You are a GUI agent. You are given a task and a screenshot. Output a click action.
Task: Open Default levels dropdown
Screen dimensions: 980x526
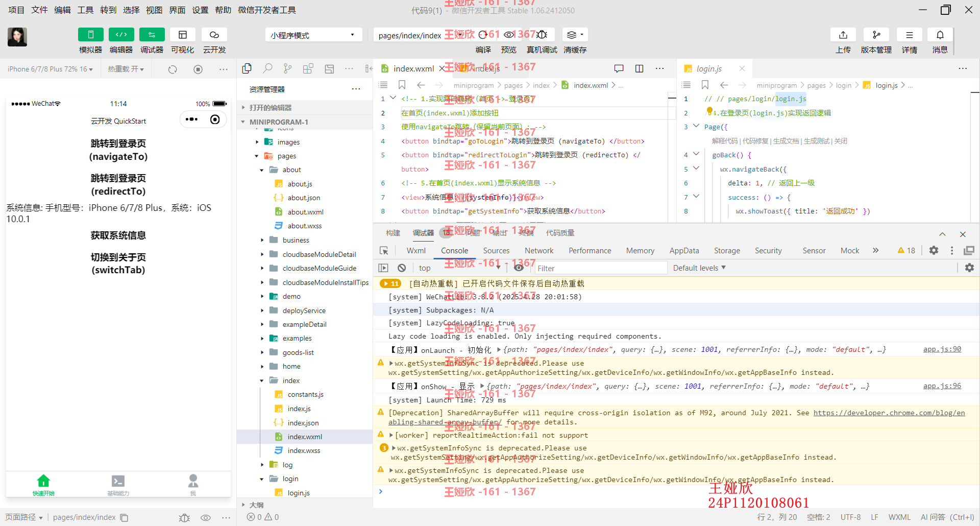click(699, 268)
